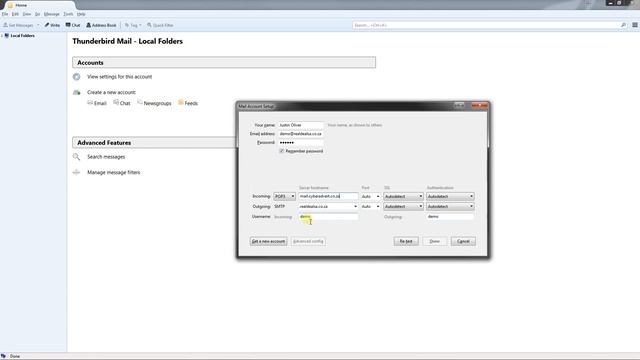Click the Email address field
Image resolution: width=640 pixels, height=360 pixels.
pos(301,134)
